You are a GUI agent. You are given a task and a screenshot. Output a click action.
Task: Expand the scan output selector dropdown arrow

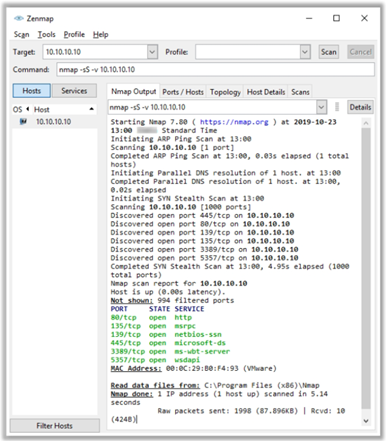click(x=321, y=107)
